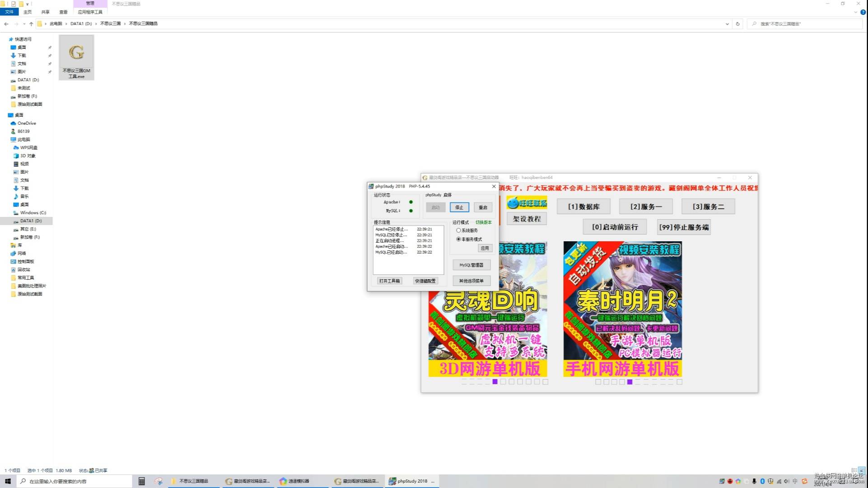The width and height of the screenshot is (868, 488).
Task: Open 控制面板 in the navigation pane
Action: click(x=26, y=262)
